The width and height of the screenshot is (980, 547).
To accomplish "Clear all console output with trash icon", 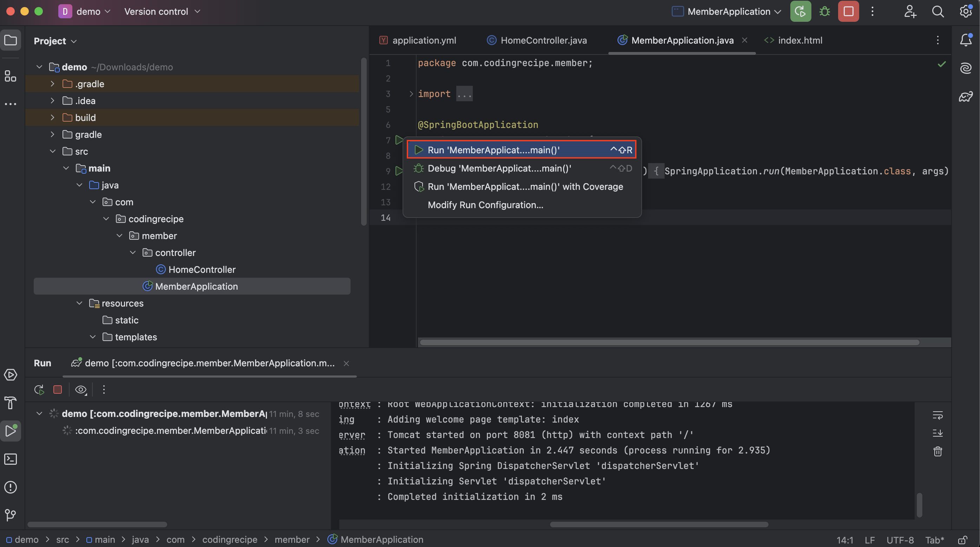I will click(x=938, y=451).
